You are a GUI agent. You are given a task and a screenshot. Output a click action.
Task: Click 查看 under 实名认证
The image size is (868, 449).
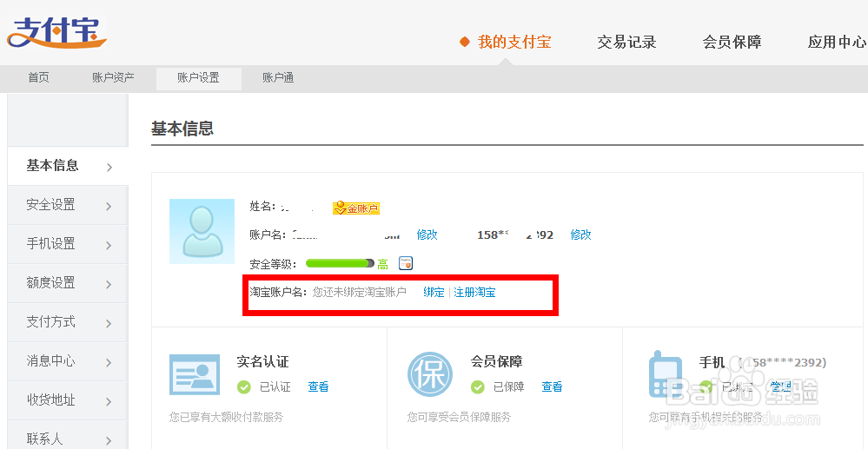318,387
